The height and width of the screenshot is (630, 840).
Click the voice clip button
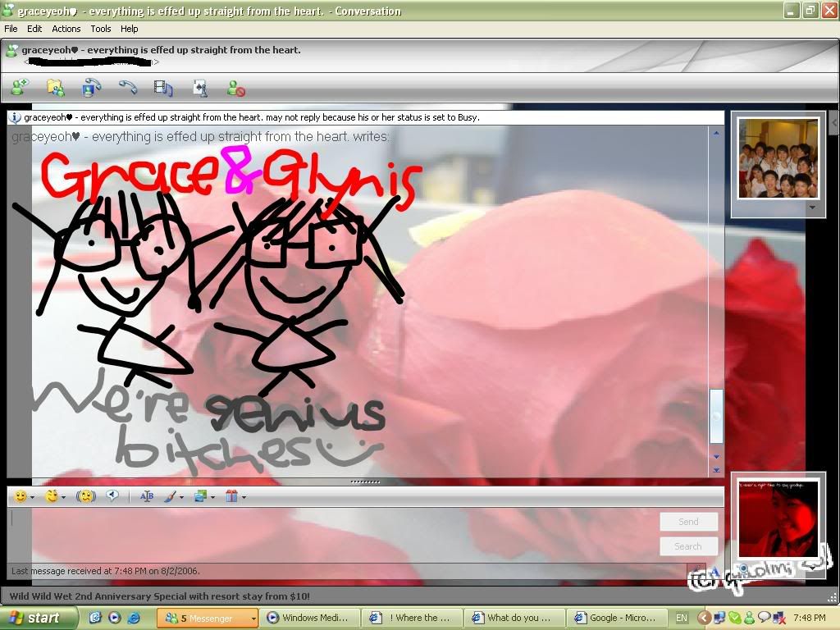(113, 496)
